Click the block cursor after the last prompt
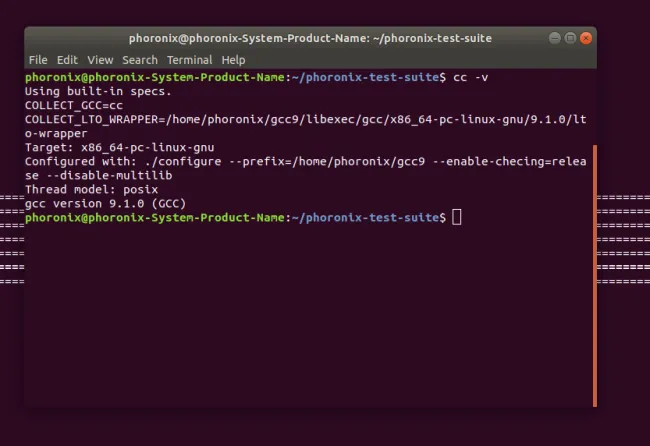The width and height of the screenshot is (650, 446). 457,217
